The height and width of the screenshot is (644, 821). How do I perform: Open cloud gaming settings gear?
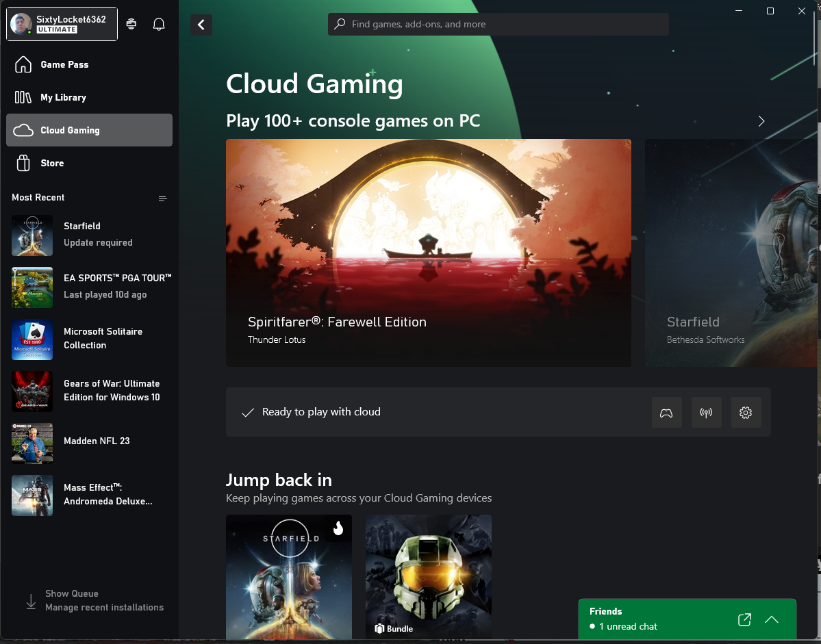(746, 413)
